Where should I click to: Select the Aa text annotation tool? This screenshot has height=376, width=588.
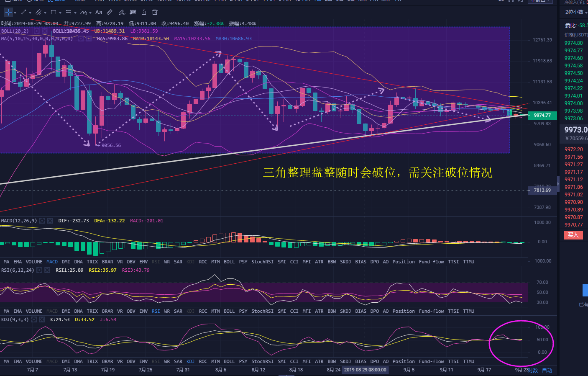point(99,12)
